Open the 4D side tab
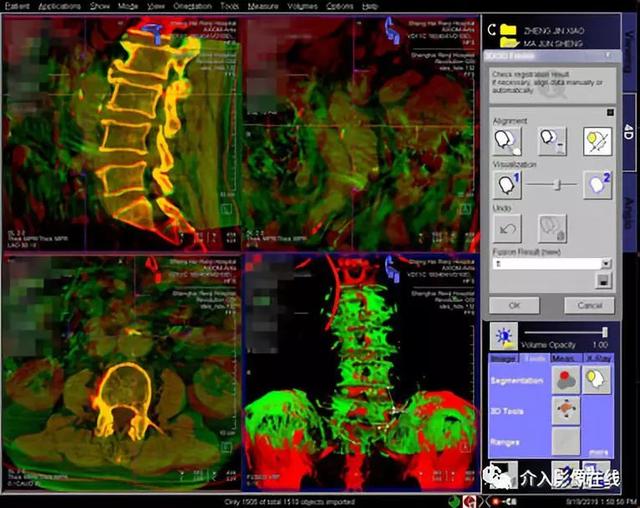Image resolution: width=640 pixels, height=508 pixels. point(629,133)
